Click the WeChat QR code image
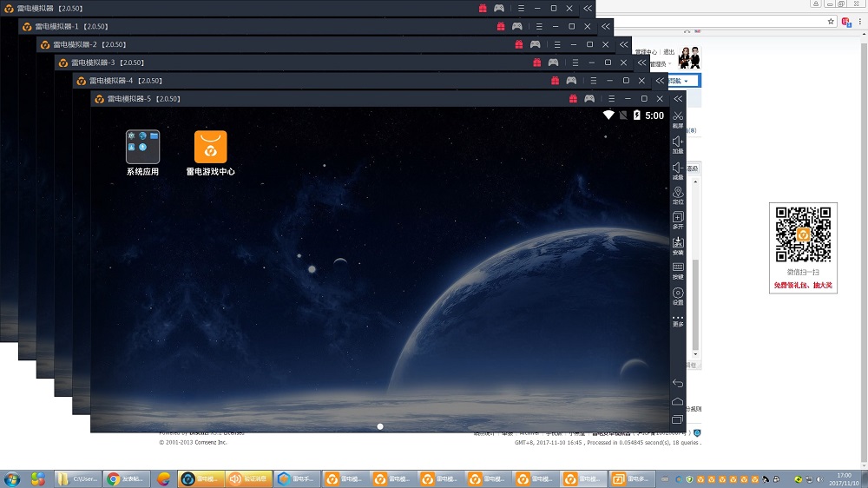The image size is (868, 488). pyautogui.click(x=803, y=234)
